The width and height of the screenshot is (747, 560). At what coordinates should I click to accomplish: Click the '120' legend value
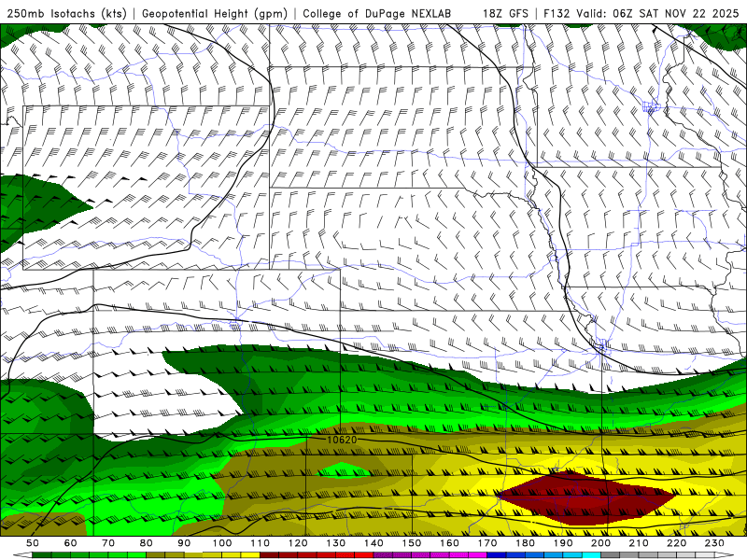click(298, 543)
